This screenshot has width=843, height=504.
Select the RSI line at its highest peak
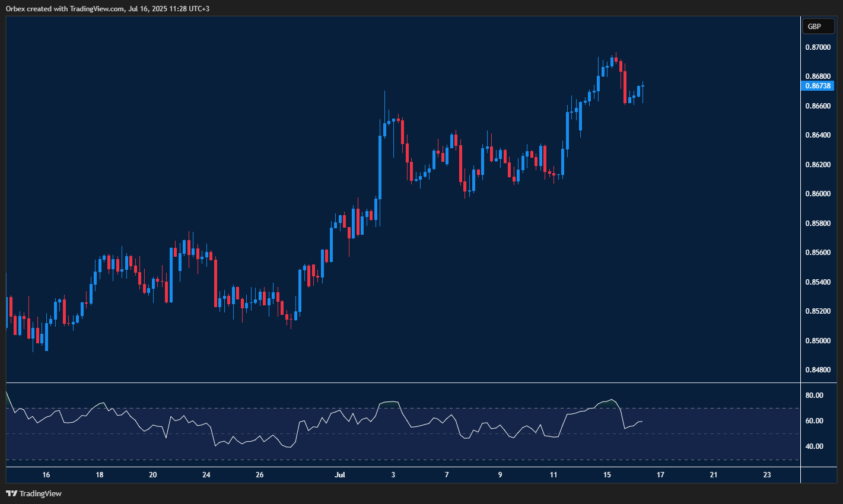tap(612, 400)
